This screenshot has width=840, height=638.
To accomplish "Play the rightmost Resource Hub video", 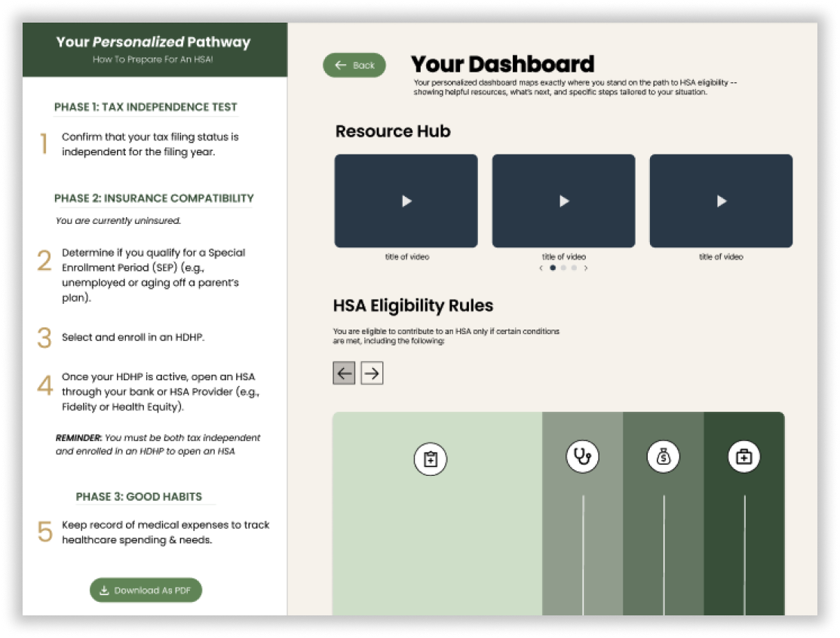I will pyautogui.click(x=721, y=201).
